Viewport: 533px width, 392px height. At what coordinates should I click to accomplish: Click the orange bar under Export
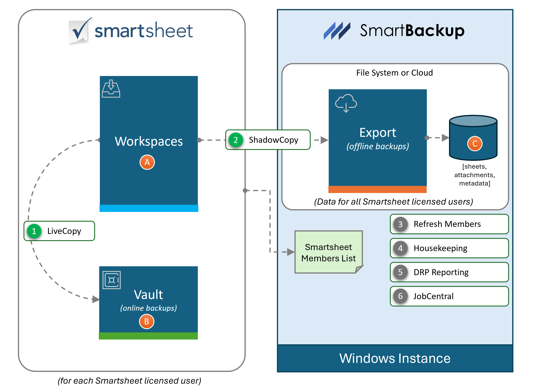(377, 189)
